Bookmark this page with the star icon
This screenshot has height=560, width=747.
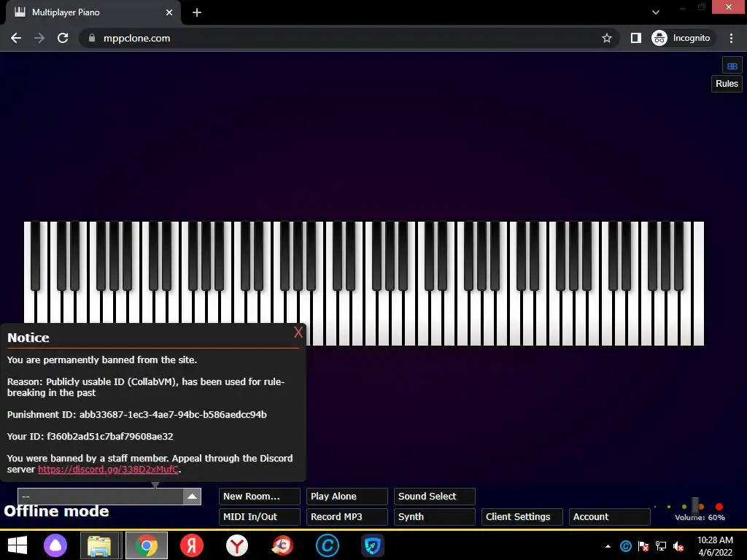(606, 38)
